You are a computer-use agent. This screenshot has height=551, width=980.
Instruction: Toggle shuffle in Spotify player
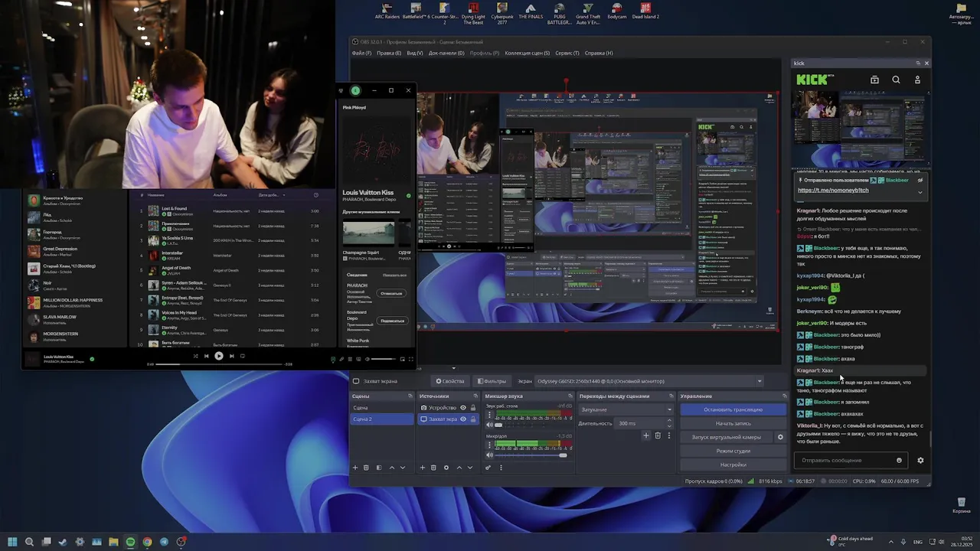click(x=195, y=356)
